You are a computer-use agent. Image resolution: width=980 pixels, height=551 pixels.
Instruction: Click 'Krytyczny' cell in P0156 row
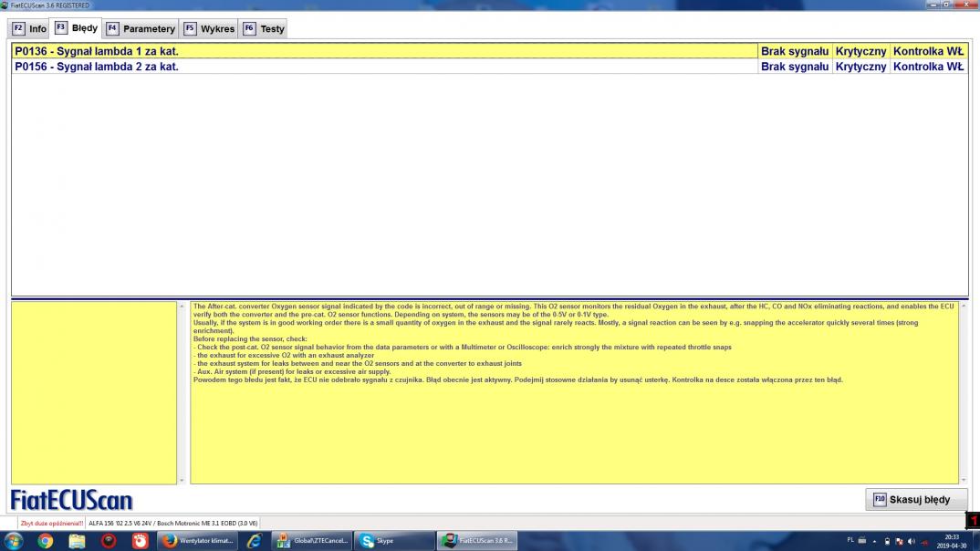point(860,67)
